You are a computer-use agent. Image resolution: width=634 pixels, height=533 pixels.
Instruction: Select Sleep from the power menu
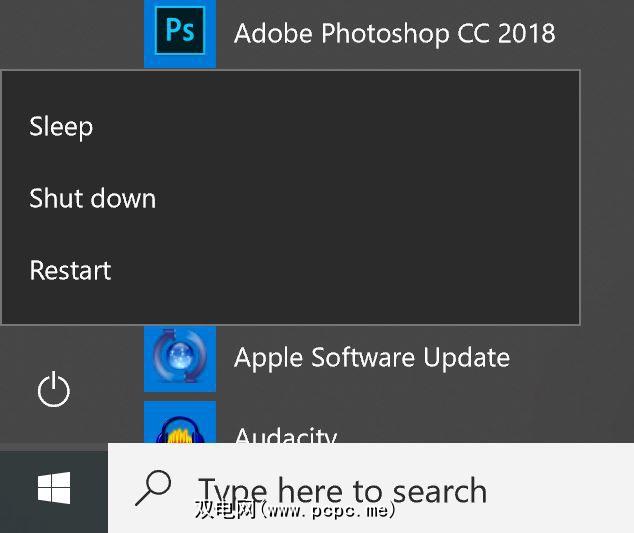tap(61, 126)
